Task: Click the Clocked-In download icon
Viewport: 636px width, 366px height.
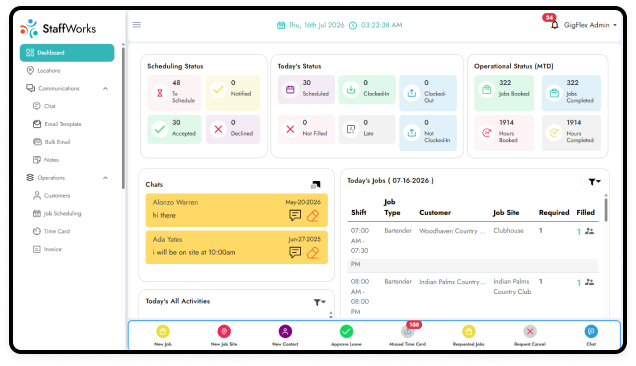Action: [x=351, y=90]
